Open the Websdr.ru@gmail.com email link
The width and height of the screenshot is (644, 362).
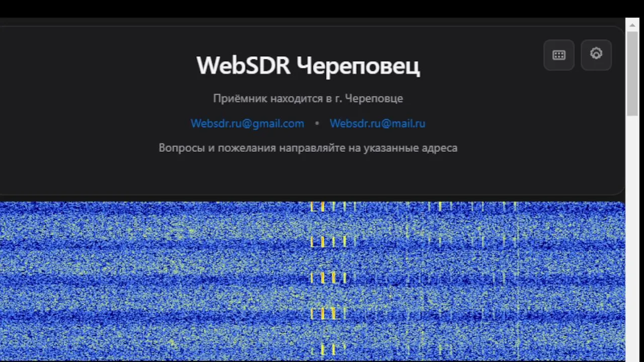pyautogui.click(x=247, y=124)
